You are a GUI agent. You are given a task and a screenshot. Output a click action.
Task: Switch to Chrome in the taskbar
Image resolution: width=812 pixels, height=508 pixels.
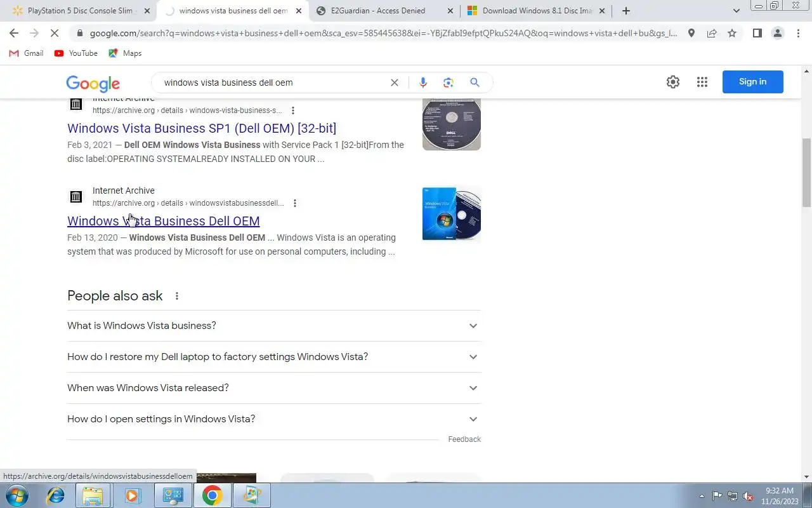212,495
